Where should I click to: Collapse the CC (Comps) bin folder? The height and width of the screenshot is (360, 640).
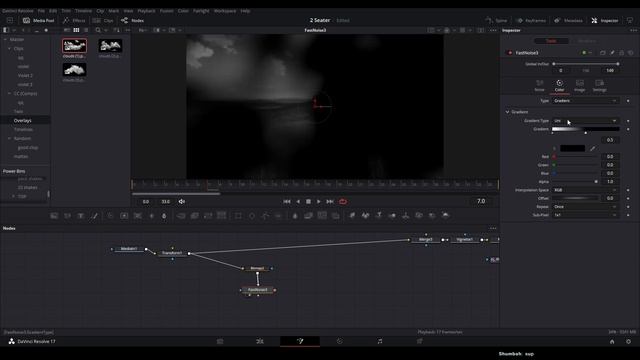tap(9, 93)
